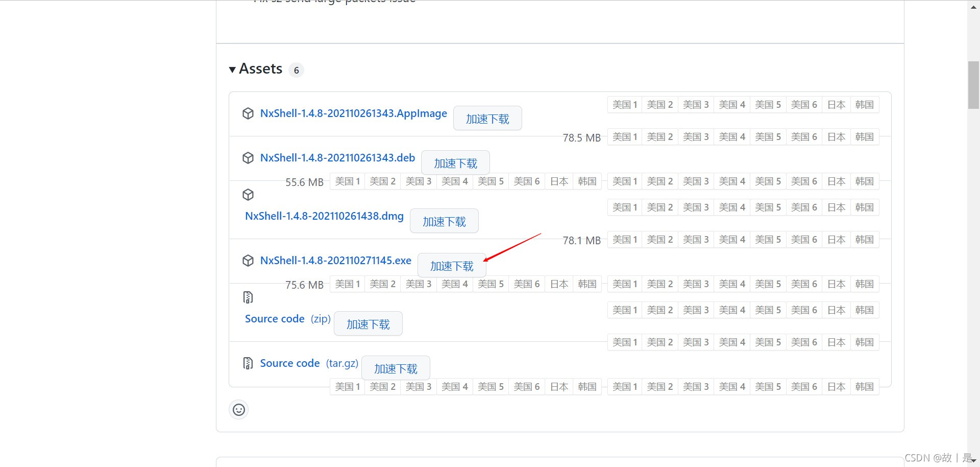Open the smiley reaction picker
Image resolution: width=980 pixels, height=467 pixels.
coord(239,410)
